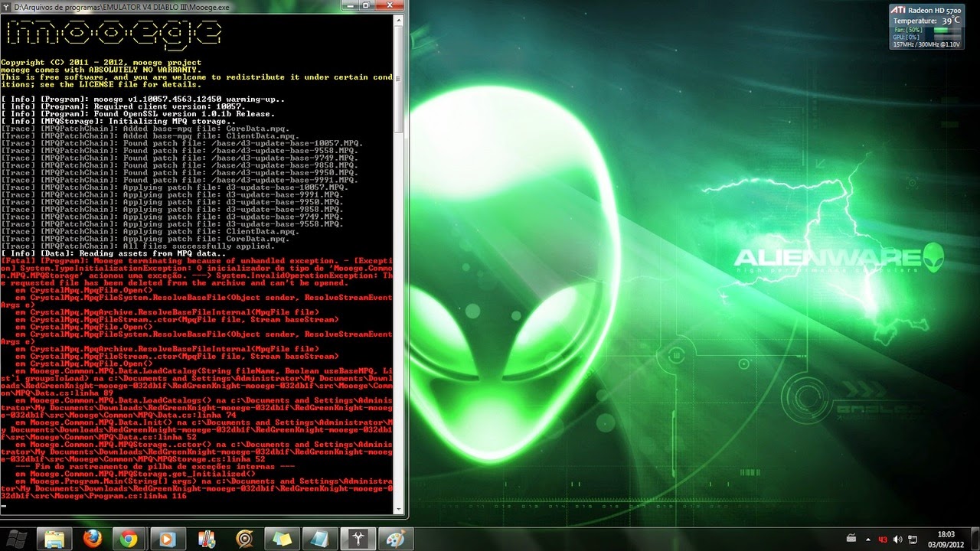The height and width of the screenshot is (551, 980).
Task: Open the volume control tray icon
Action: 897,540
